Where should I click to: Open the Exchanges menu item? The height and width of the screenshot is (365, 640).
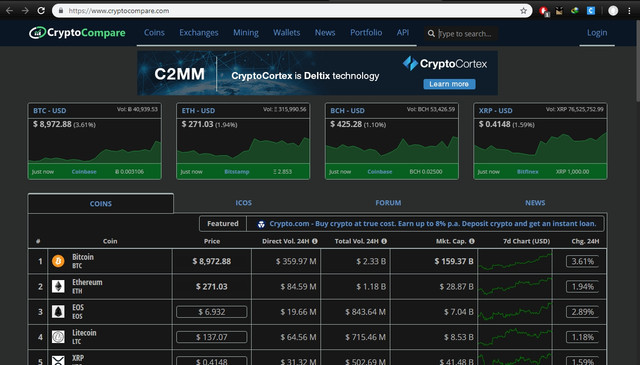pyautogui.click(x=199, y=33)
